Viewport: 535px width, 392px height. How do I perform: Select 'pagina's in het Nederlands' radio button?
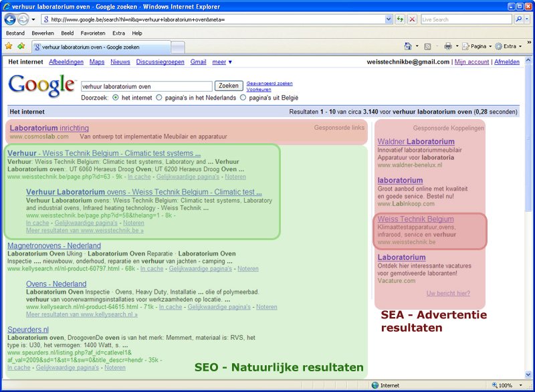159,98
